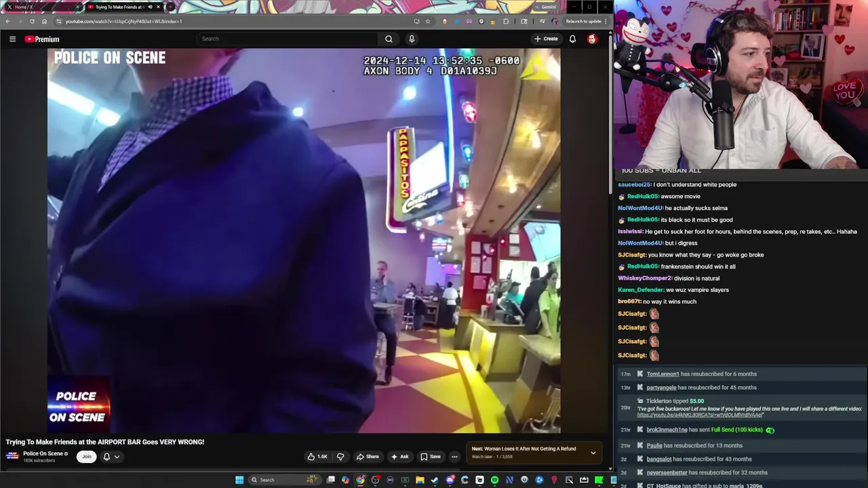Switch to the Home / X tab

(x=44, y=7)
